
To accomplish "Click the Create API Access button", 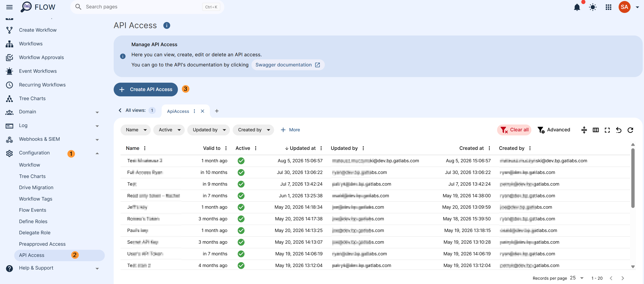I will pos(146,90).
